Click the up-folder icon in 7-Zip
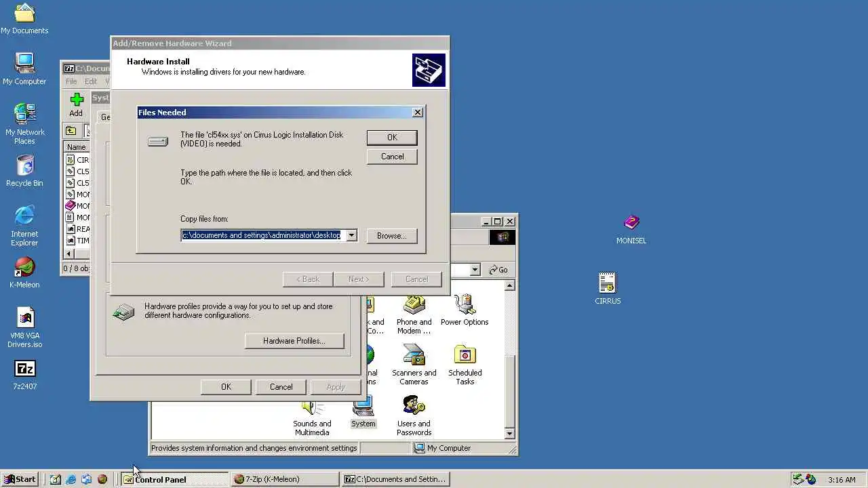This screenshot has height=488, width=868. 71,131
